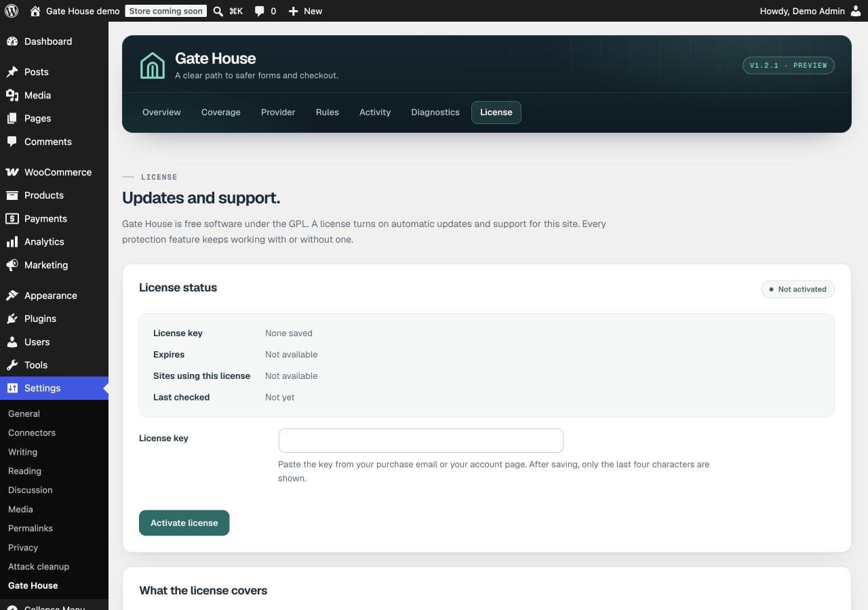The width and height of the screenshot is (868, 610).
Task: Click the 'Updates and support.' heading
Action: coord(201,198)
